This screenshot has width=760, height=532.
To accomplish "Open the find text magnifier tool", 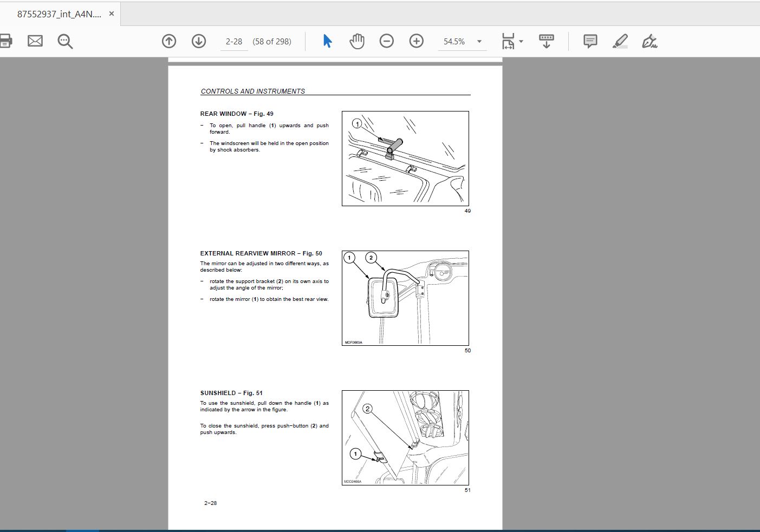I will pyautogui.click(x=65, y=41).
